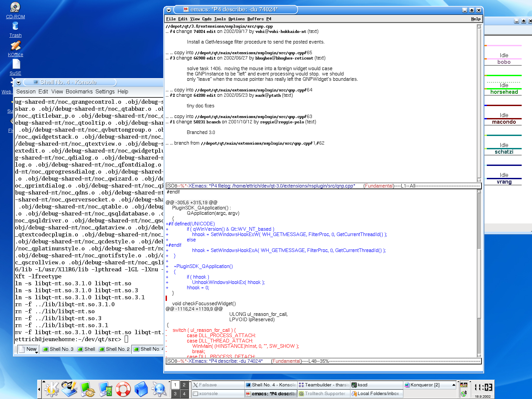This screenshot has height=399, width=532.
Task: Open P4 menu in emacs
Action: [x=269, y=19]
